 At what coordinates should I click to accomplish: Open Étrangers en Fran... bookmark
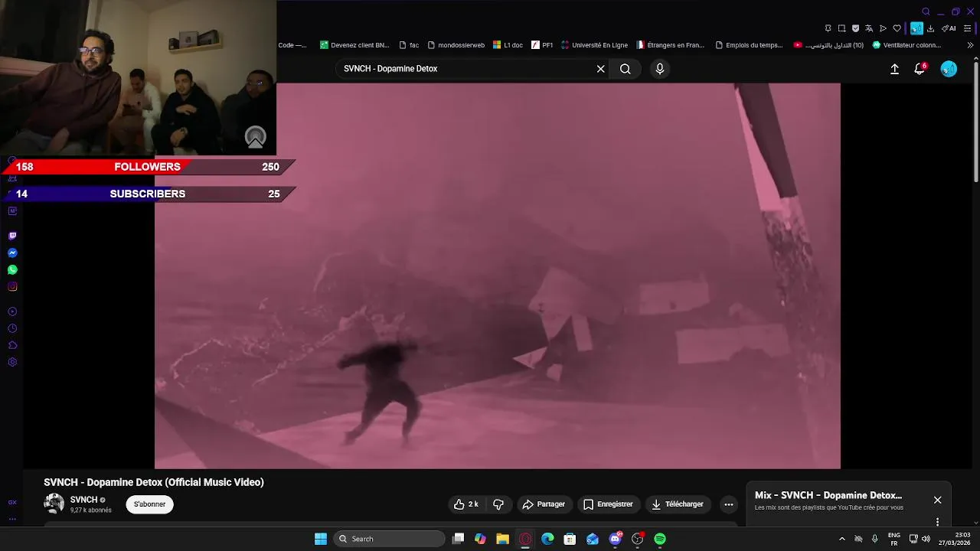670,45
